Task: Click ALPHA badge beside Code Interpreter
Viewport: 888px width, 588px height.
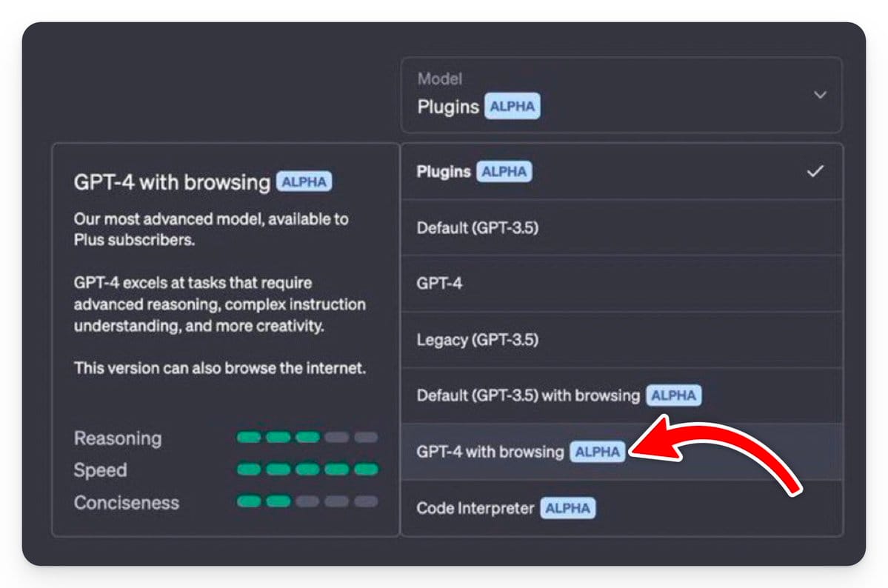Action: [567, 508]
